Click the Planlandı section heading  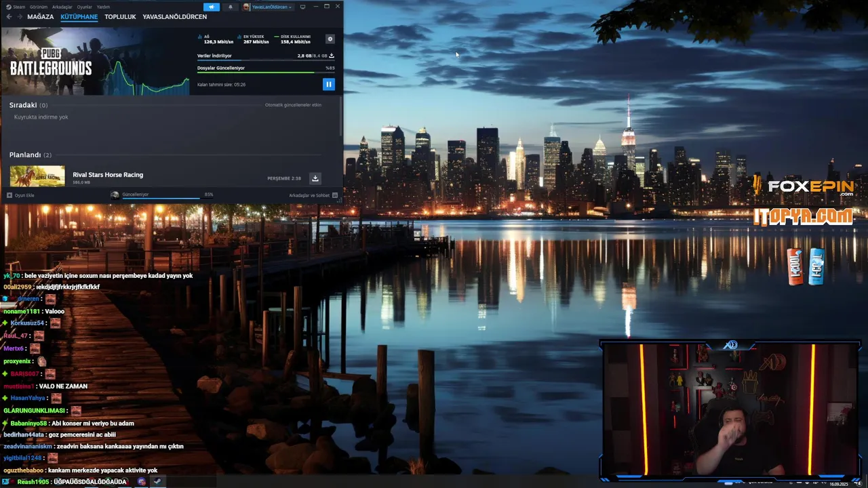(25, 155)
